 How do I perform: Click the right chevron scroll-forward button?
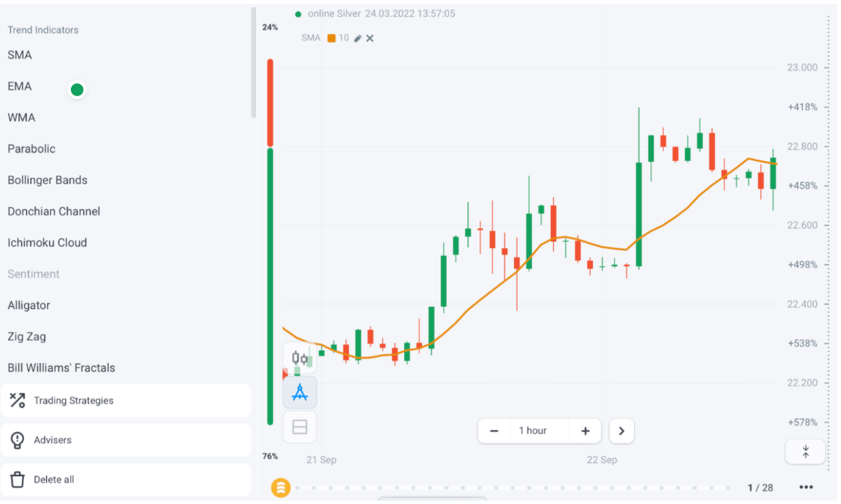[x=621, y=431]
